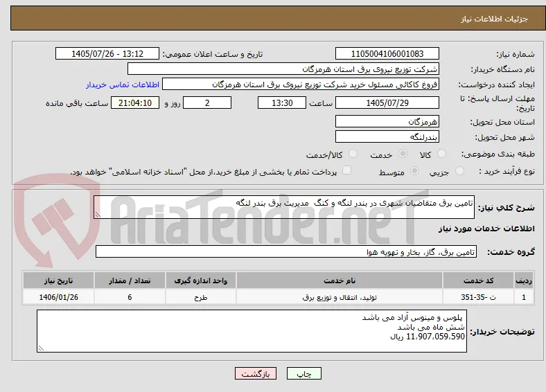Click the تاریخ نیاز column header
The width and height of the screenshot is (546, 392).
tap(58, 280)
